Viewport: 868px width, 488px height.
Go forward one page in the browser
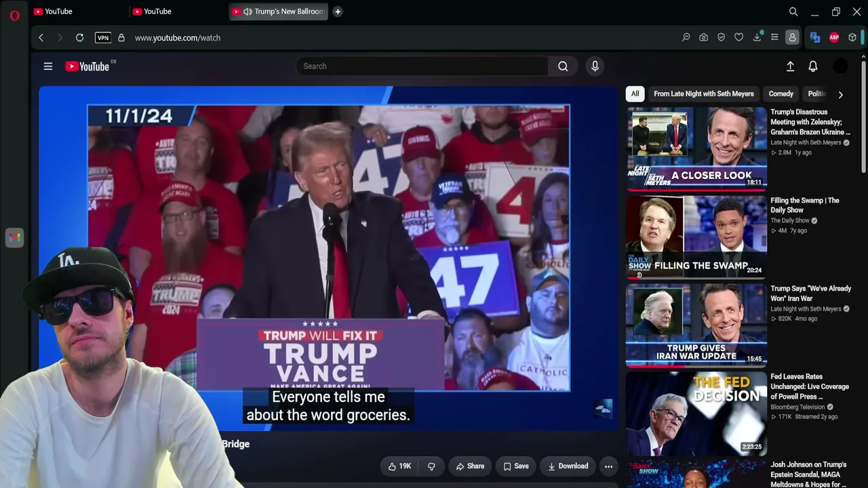click(x=60, y=38)
